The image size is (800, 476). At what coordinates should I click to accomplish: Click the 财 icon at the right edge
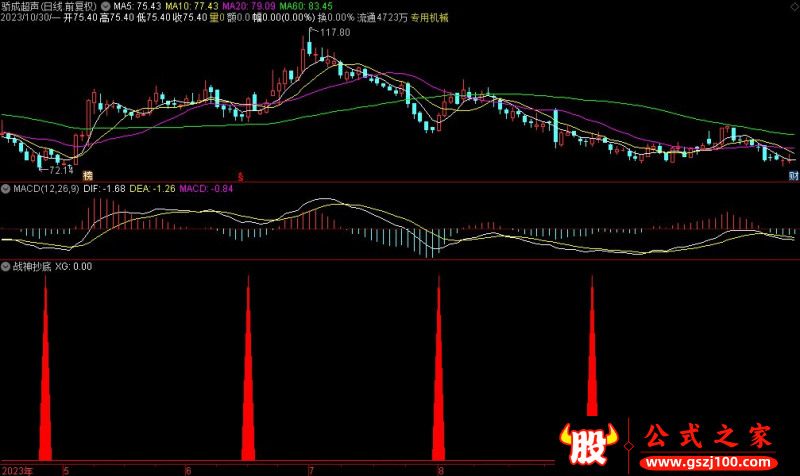793,175
